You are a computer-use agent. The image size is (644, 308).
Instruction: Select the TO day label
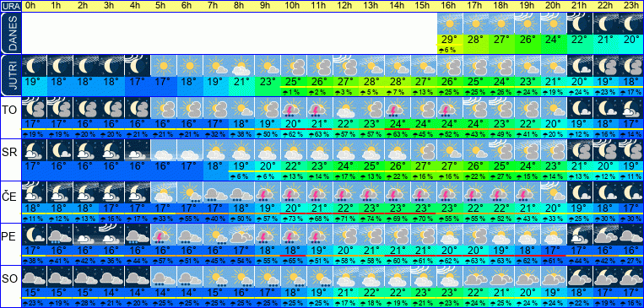click(10, 111)
